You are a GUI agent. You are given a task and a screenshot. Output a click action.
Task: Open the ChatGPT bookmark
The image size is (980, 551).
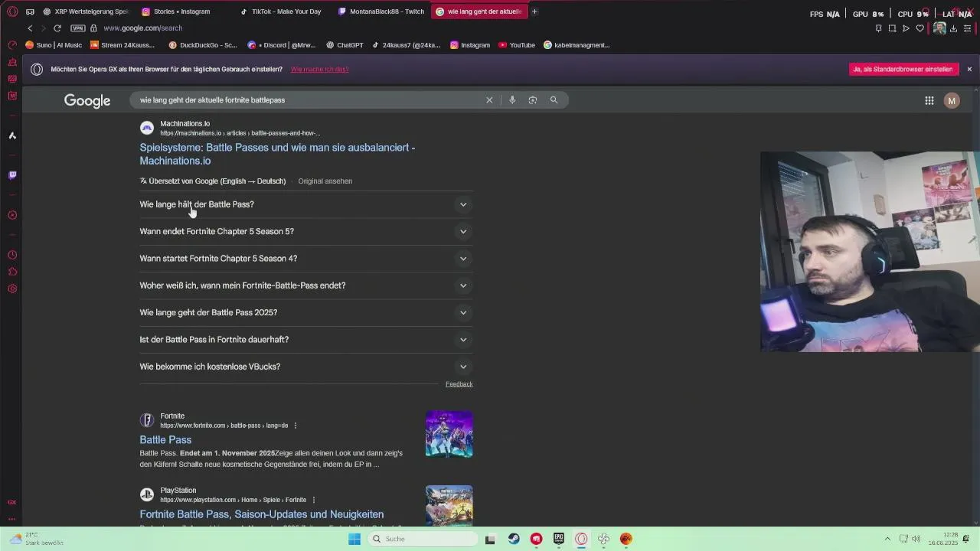tap(345, 45)
